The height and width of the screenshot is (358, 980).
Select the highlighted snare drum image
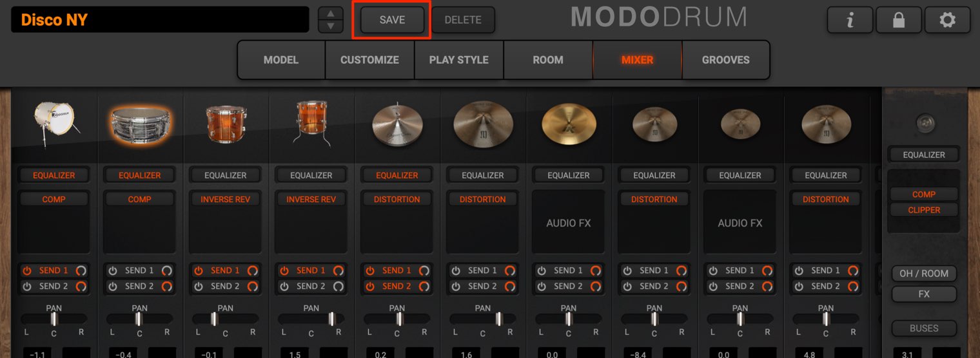[x=140, y=125]
